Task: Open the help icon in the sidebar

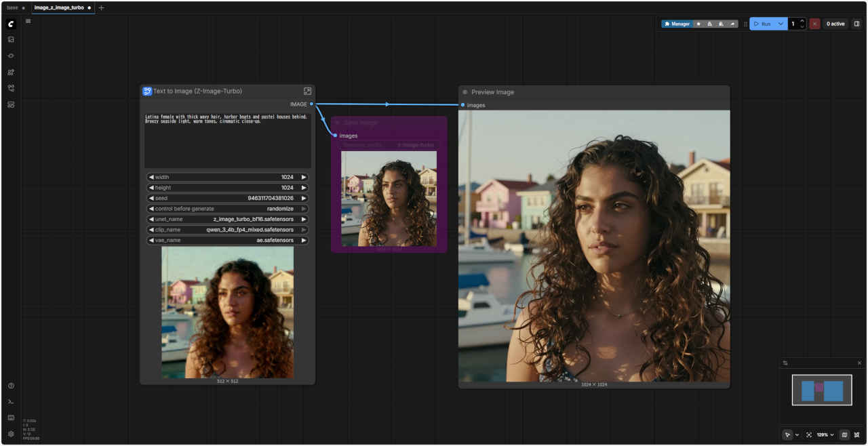Action: tap(11, 386)
